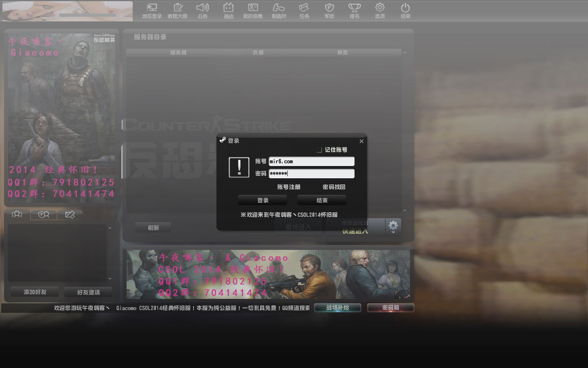Switch to the friends list tab
Screen dimensions: 588x368
tap(17, 214)
